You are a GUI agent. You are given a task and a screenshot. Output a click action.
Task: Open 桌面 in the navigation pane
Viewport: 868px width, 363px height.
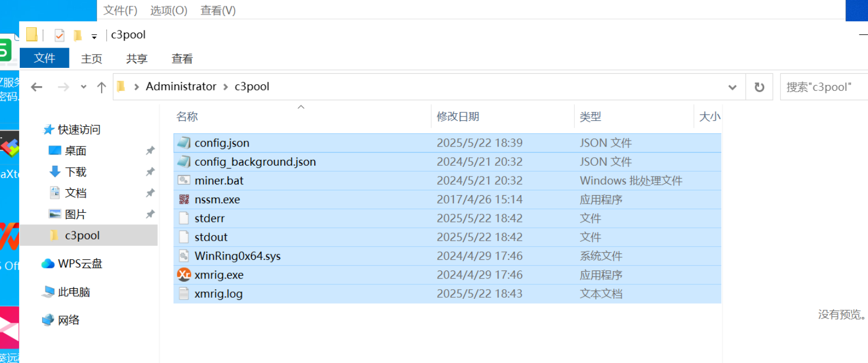75,151
